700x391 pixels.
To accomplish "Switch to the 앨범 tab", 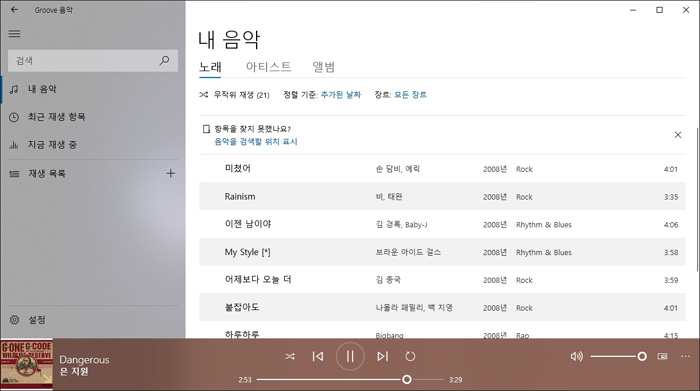I will click(324, 67).
